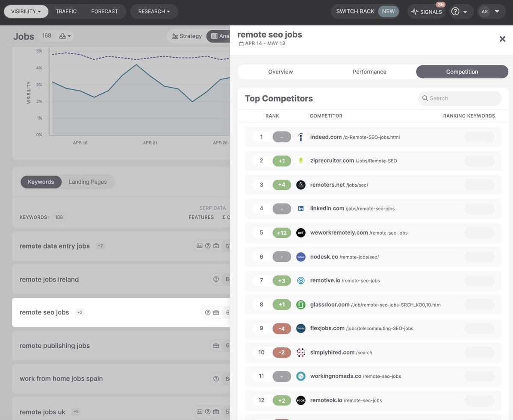Select the remote data entry jobs keyword

pos(55,246)
